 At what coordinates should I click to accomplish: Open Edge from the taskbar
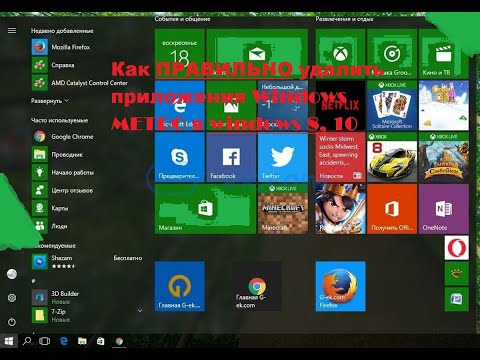point(64,341)
